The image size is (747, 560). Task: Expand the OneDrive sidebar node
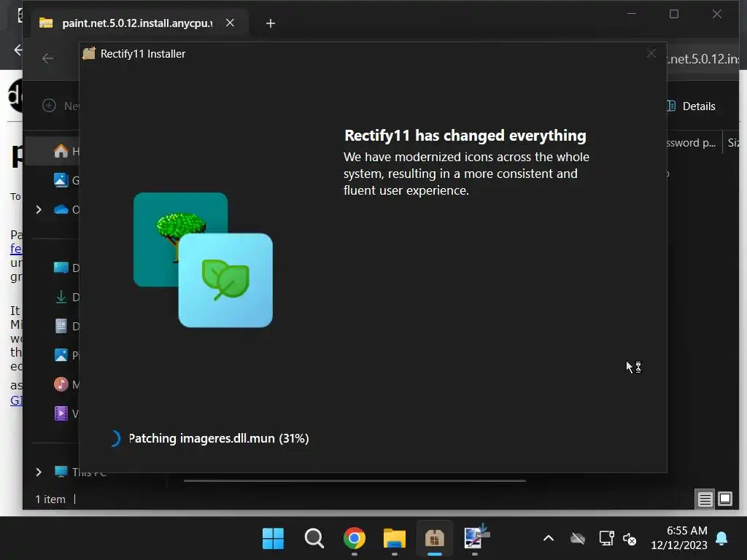click(x=39, y=209)
